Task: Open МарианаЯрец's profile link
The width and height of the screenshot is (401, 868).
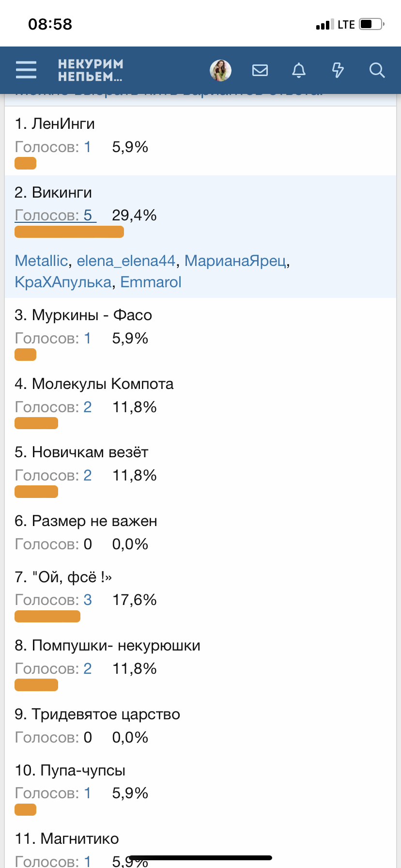Action: (x=235, y=261)
